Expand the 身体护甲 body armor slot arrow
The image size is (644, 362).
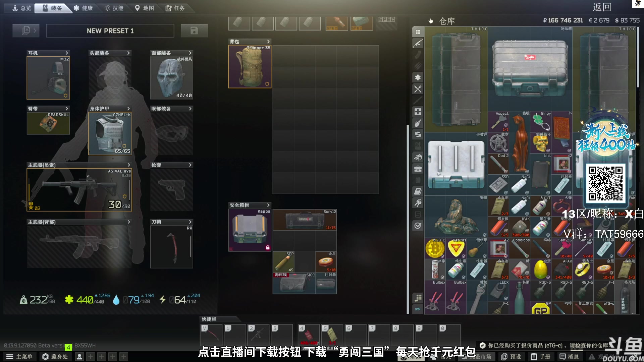pyautogui.click(x=128, y=109)
